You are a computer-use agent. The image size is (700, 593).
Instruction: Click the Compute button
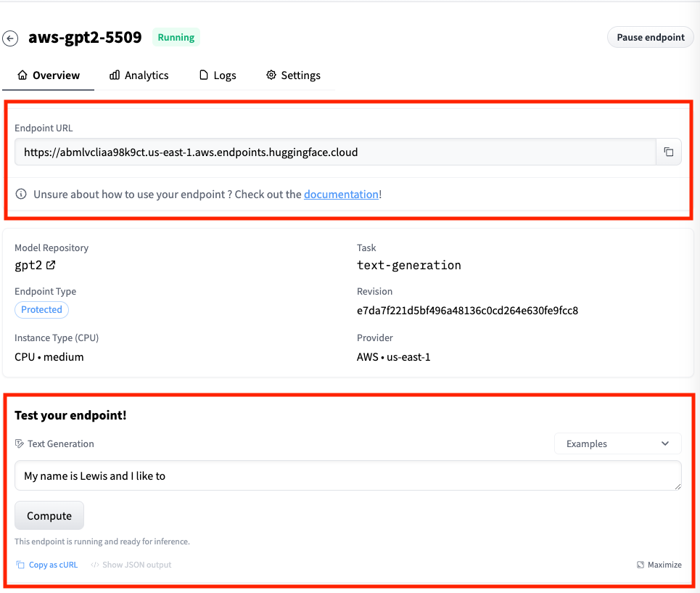pyautogui.click(x=49, y=516)
